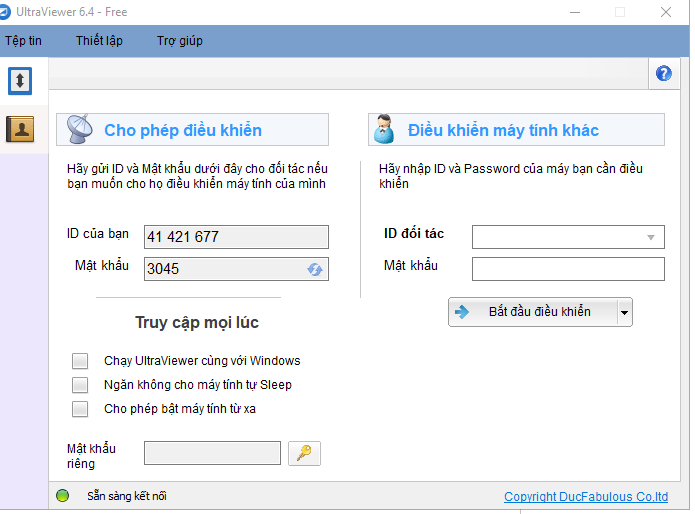695x514 pixels.
Task: Click the blue help question mark icon
Action: click(x=664, y=74)
